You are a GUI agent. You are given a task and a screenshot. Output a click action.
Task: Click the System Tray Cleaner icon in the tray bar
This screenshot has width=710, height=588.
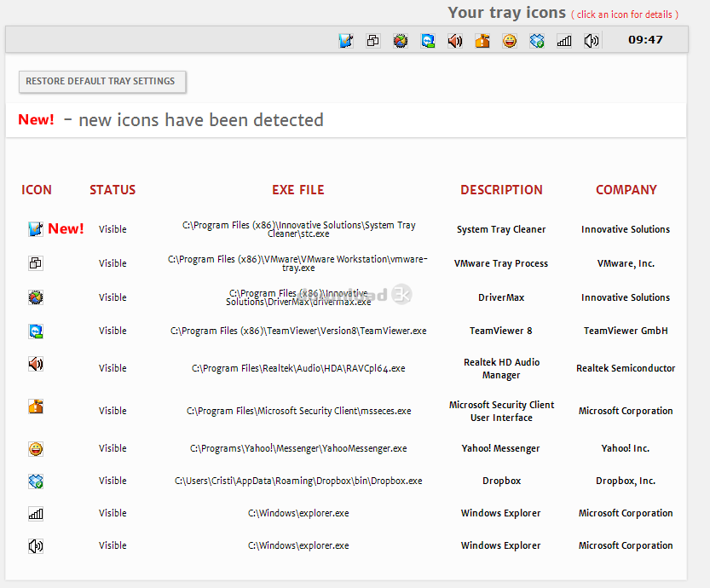click(346, 41)
